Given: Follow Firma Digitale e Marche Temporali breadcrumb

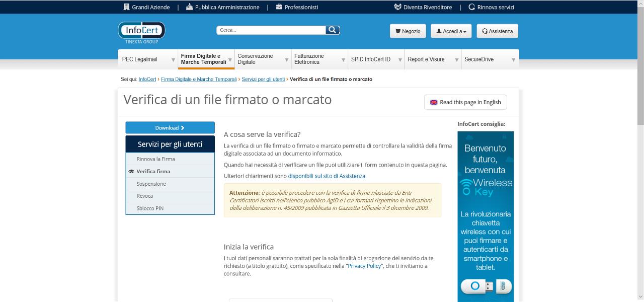Looking at the screenshot, I should [x=199, y=80].
